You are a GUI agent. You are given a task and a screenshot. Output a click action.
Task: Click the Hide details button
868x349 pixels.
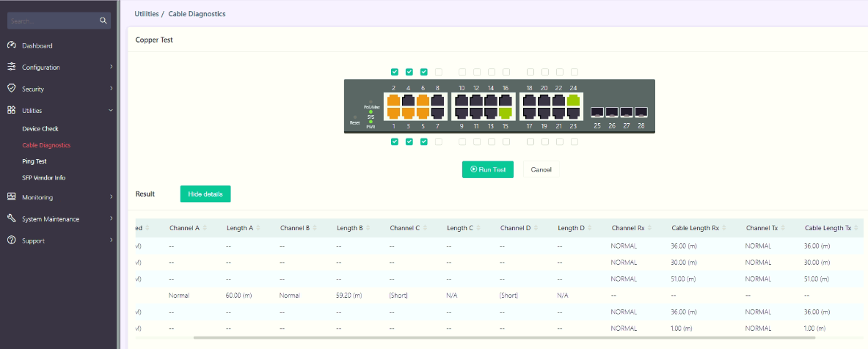pyautogui.click(x=205, y=194)
